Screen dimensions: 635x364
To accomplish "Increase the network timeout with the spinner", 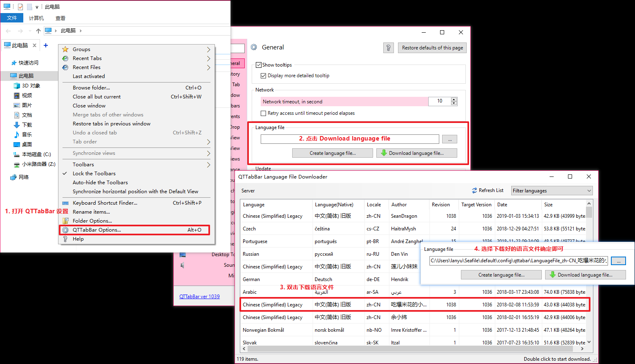I will click(454, 99).
